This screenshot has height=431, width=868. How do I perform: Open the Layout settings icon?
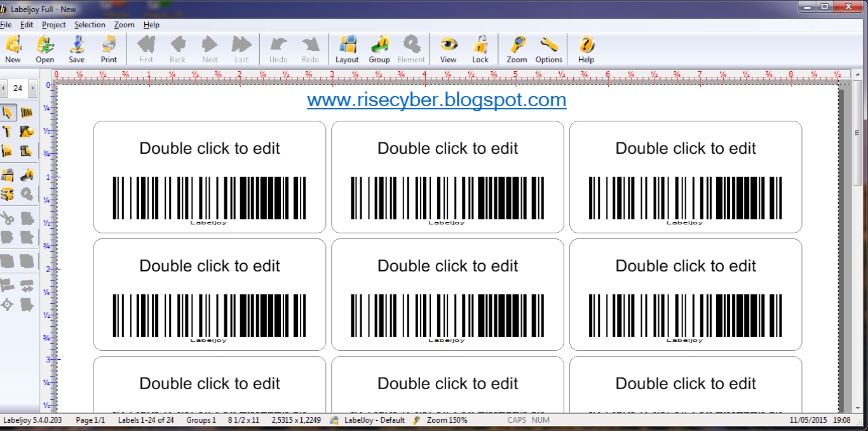347,50
